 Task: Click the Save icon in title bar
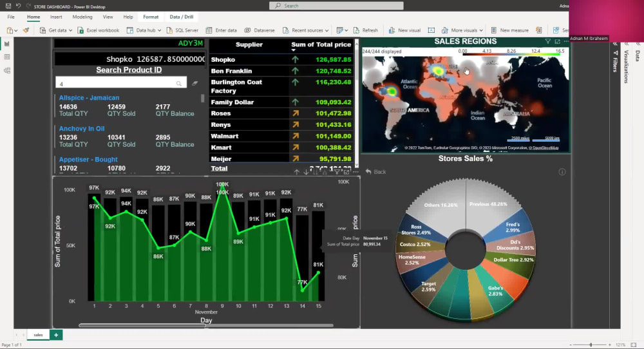tap(8, 6)
